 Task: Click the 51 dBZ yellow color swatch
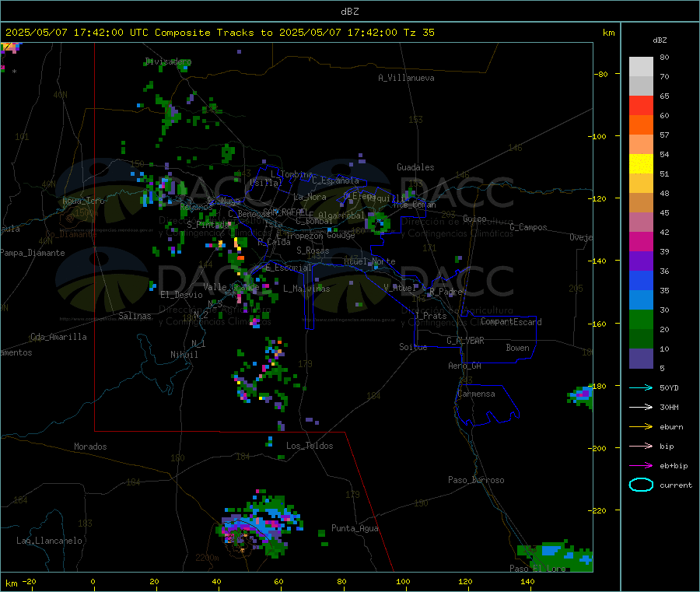click(641, 164)
